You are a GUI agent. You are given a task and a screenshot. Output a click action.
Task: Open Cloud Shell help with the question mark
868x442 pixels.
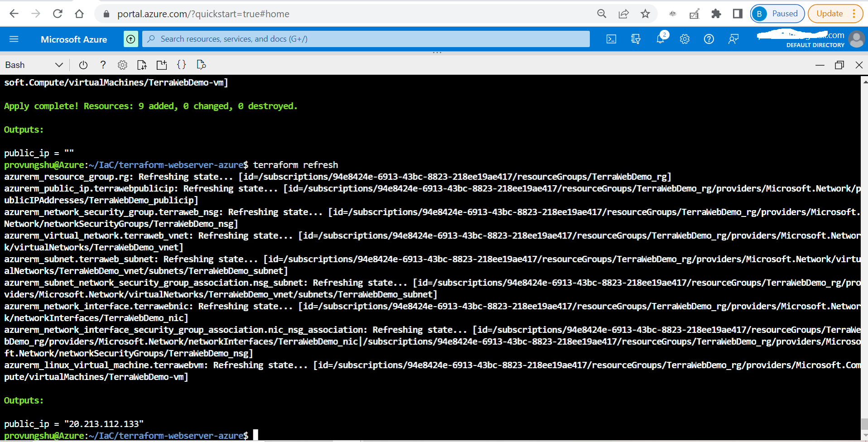(x=103, y=65)
